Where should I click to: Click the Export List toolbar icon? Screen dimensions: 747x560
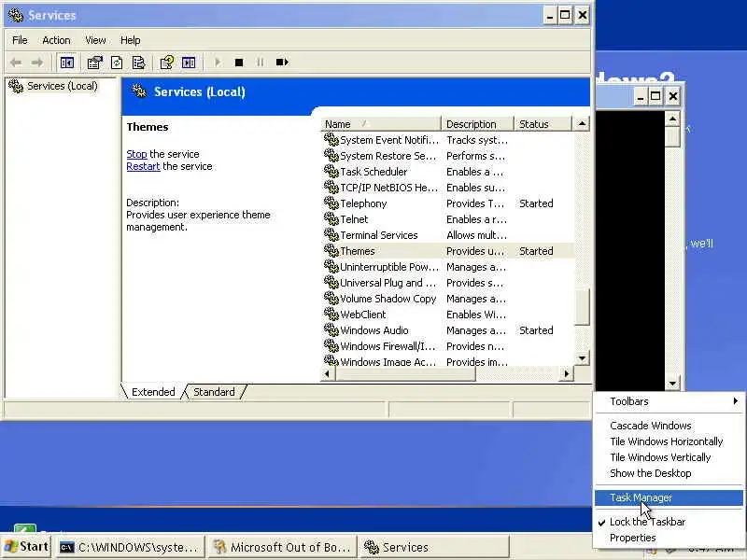pos(138,63)
